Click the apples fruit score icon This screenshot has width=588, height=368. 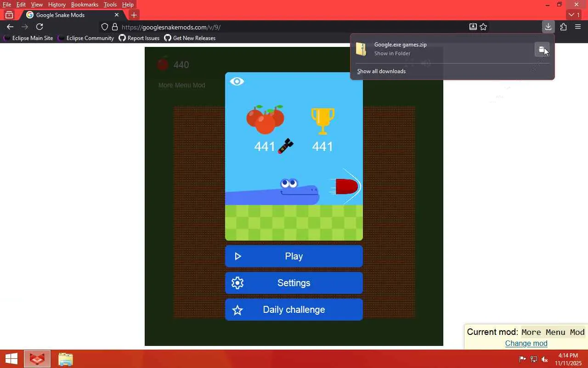265,120
